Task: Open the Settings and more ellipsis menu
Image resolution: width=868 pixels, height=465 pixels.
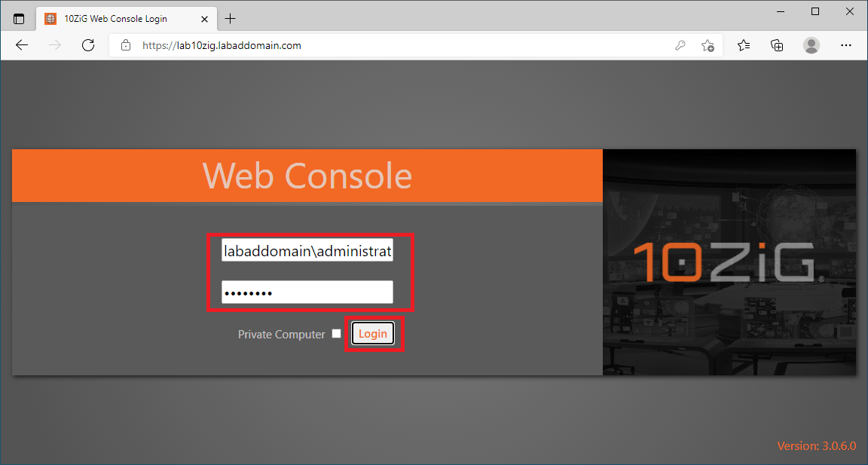Action: (846, 45)
